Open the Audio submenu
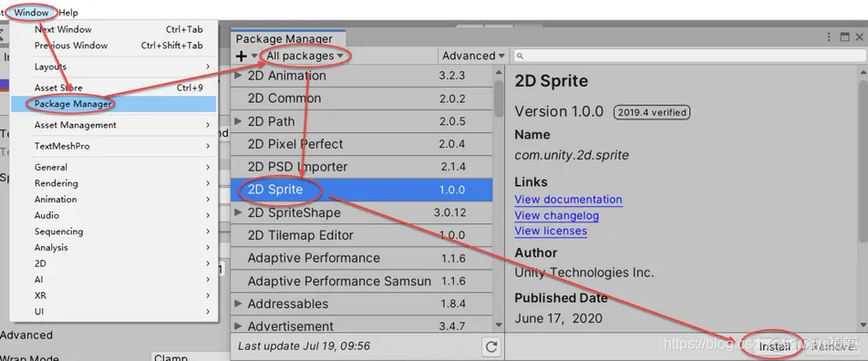 click(113, 215)
